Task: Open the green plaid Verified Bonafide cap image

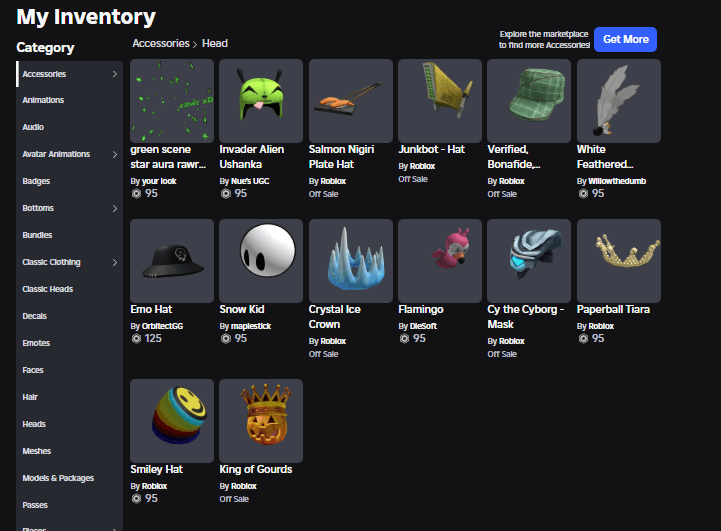Action: (529, 101)
